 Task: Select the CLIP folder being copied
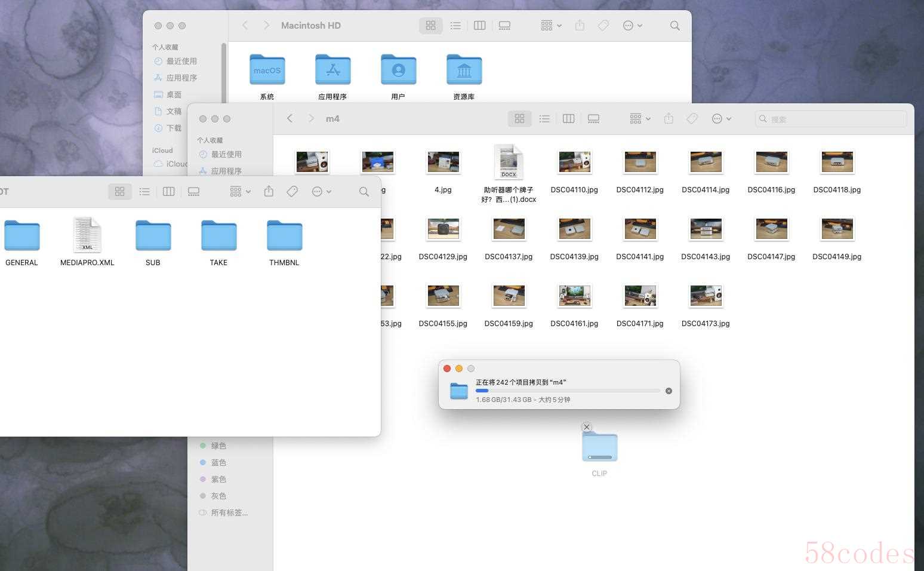click(x=599, y=447)
